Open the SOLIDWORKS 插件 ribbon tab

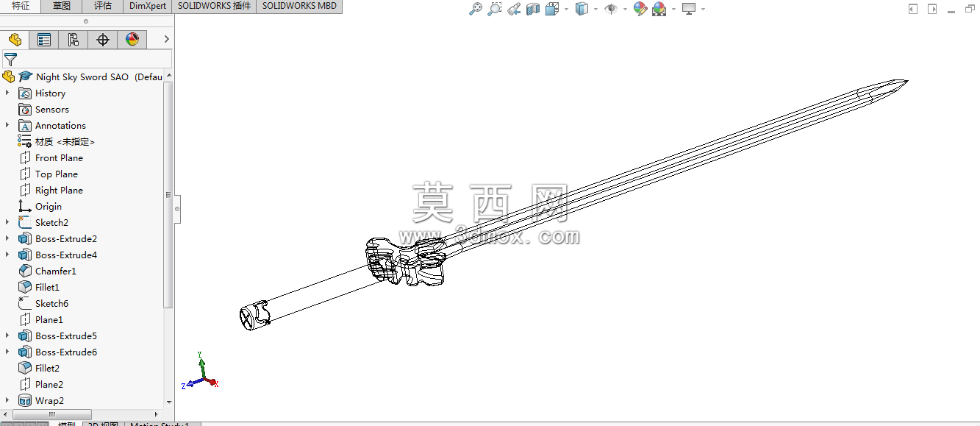(x=214, y=6)
